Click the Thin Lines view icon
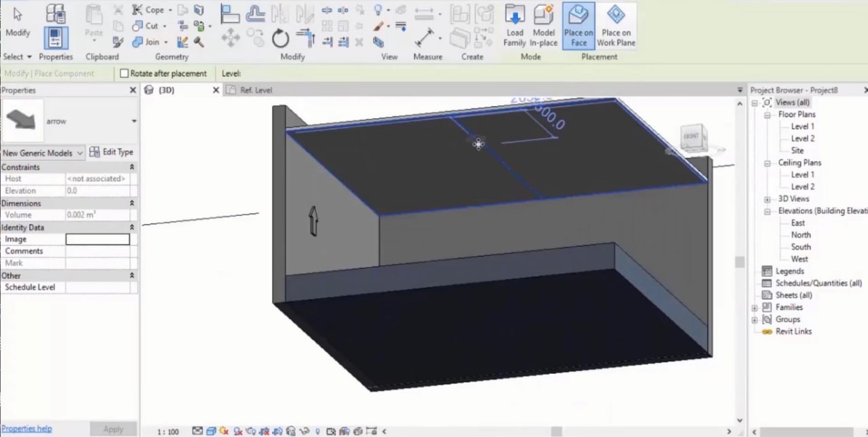 pyautogui.click(x=400, y=26)
